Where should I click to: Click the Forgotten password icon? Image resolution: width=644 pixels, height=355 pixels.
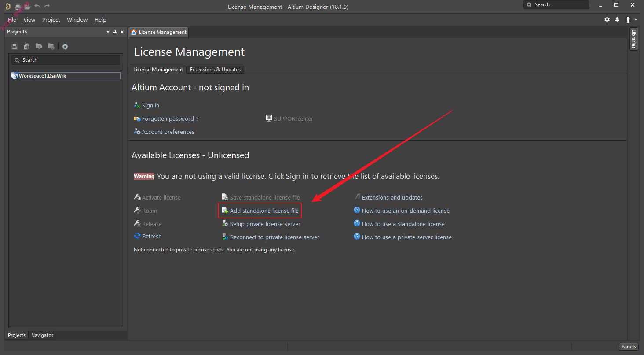[137, 118]
